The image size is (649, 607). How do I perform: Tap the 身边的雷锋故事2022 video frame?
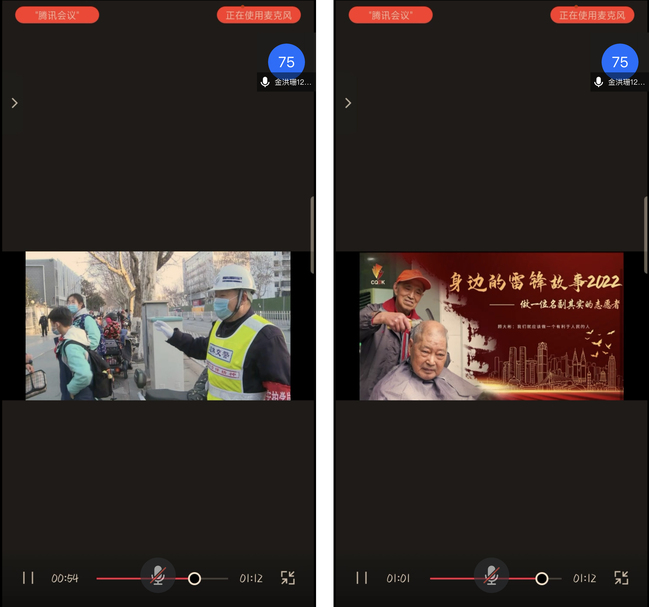(x=491, y=326)
